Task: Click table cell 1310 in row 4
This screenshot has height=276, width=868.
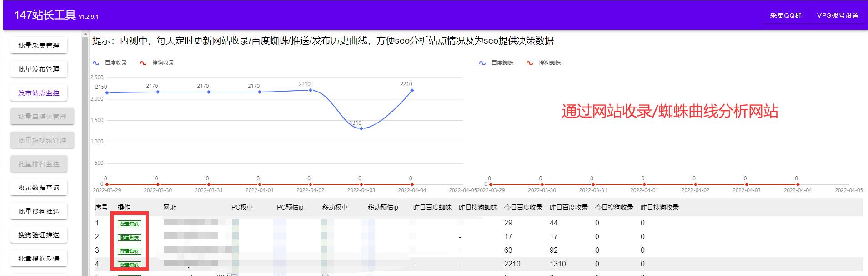Action: coord(558,264)
